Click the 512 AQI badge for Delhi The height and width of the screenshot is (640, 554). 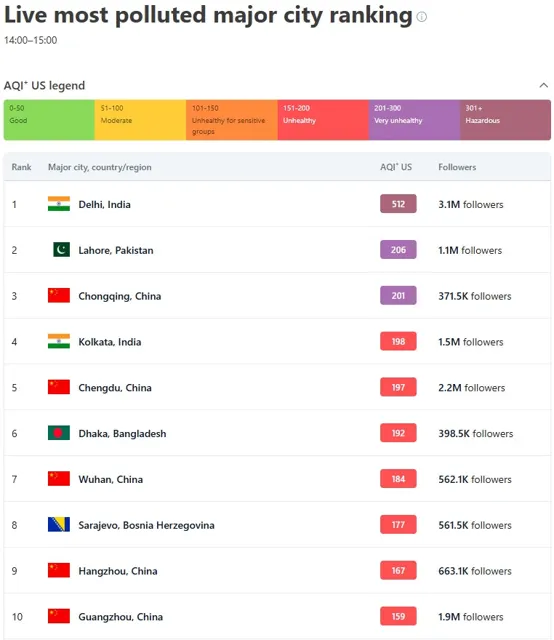[398, 204]
